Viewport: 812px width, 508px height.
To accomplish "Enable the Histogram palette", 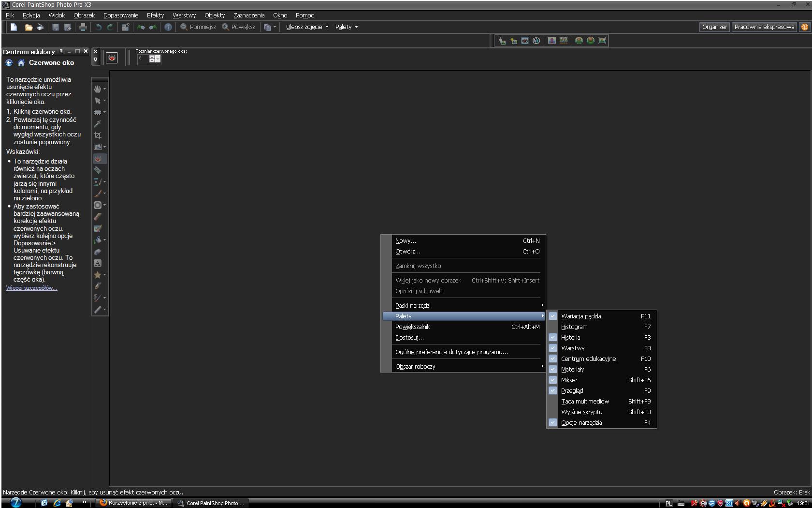I will click(574, 327).
